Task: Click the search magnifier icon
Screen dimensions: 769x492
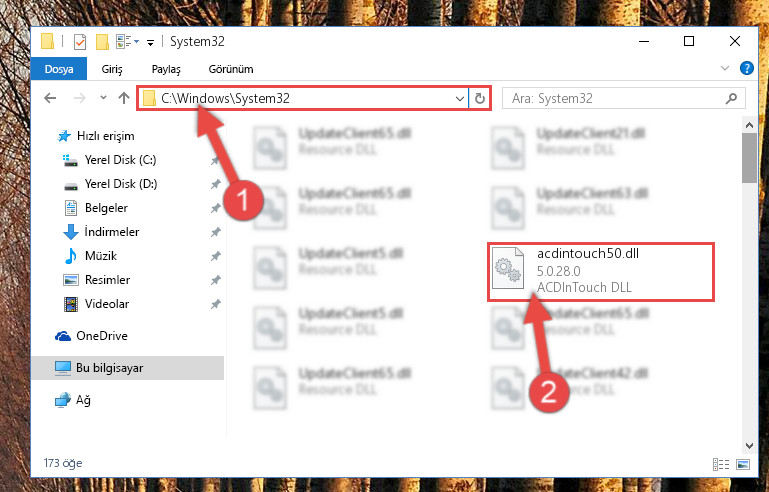Action: [x=731, y=99]
